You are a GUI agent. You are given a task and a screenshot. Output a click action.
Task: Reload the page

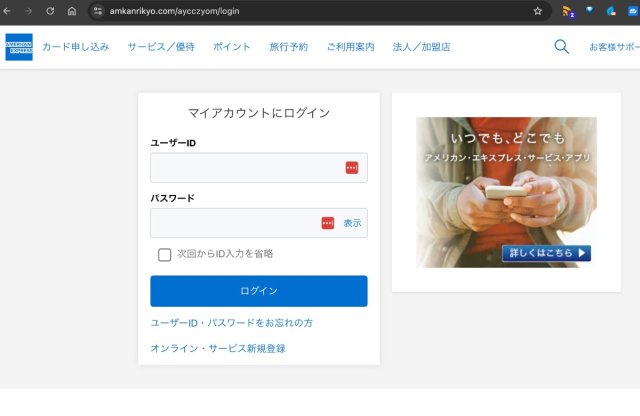50,11
